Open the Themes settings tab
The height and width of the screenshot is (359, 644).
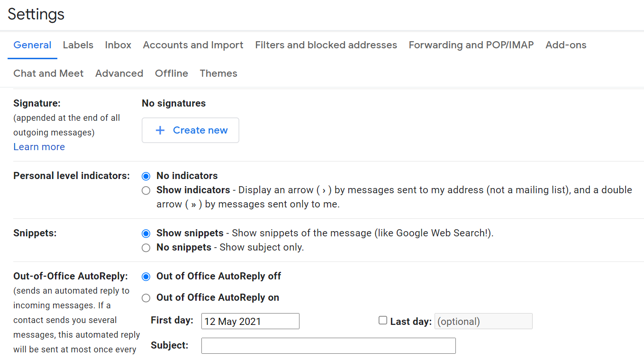click(218, 73)
